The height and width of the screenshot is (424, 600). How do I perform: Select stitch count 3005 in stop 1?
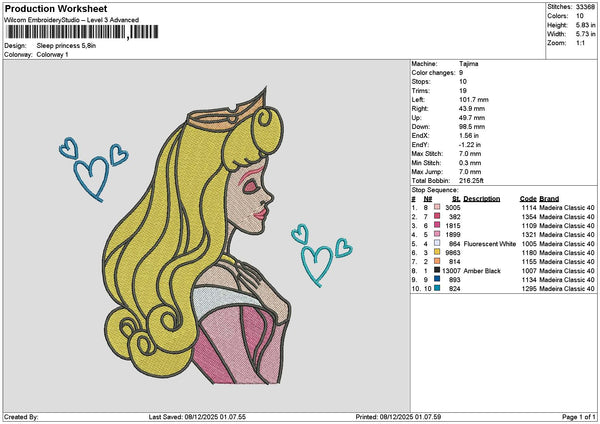pos(453,207)
